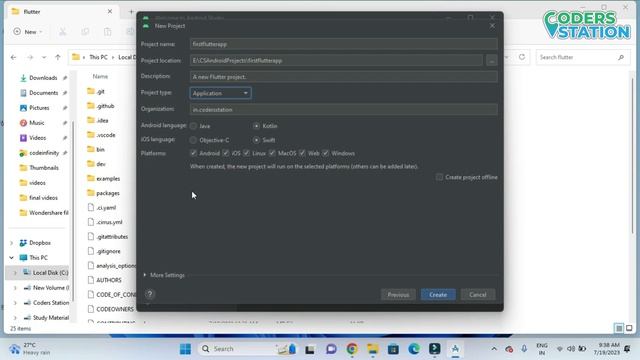Click the Copy icon in Explorer toolbar

click(85, 31)
